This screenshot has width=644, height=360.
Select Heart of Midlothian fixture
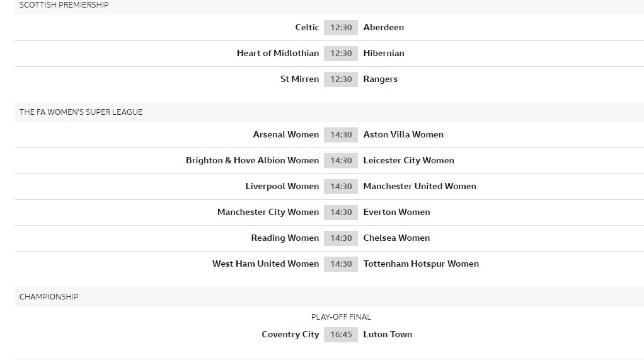[277, 53]
